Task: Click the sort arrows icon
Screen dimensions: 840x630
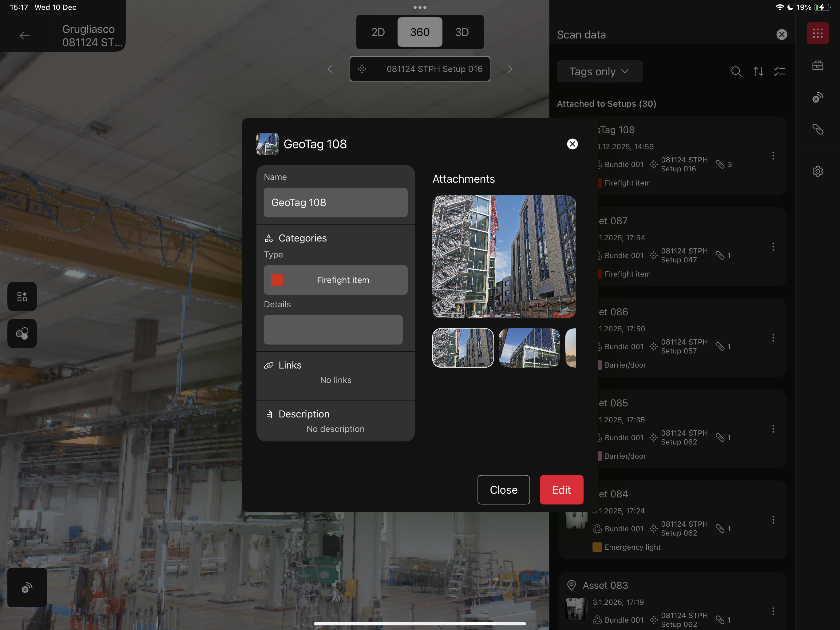Action: (758, 71)
